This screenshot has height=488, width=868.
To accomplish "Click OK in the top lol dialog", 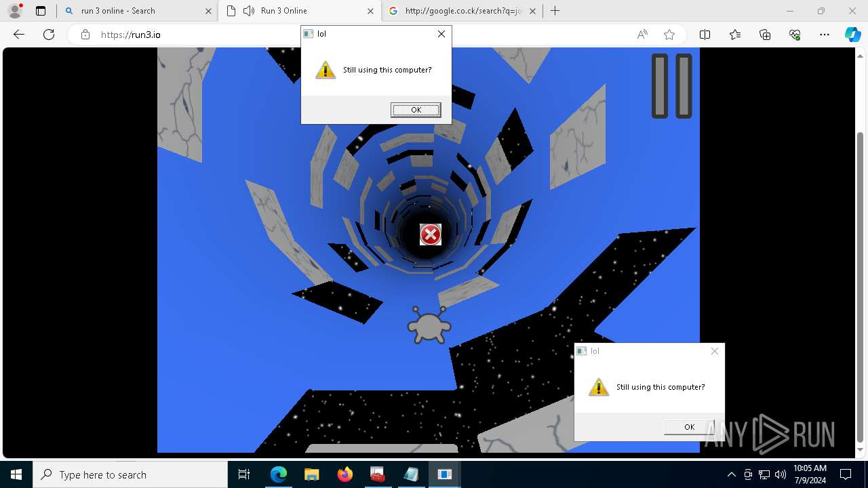I will click(x=416, y=110).
